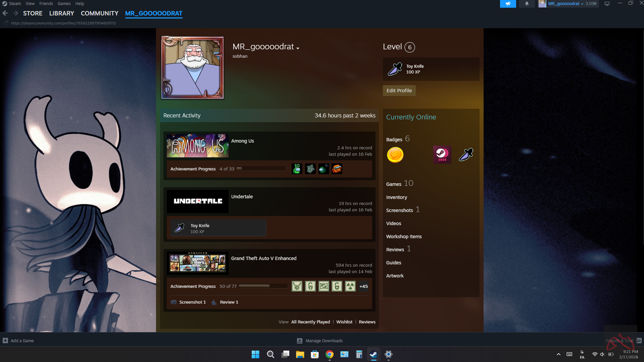The width and height of the screenshot is (644, 362).
Task: Open the Wishlist link
Action: [x=344, y=322]
